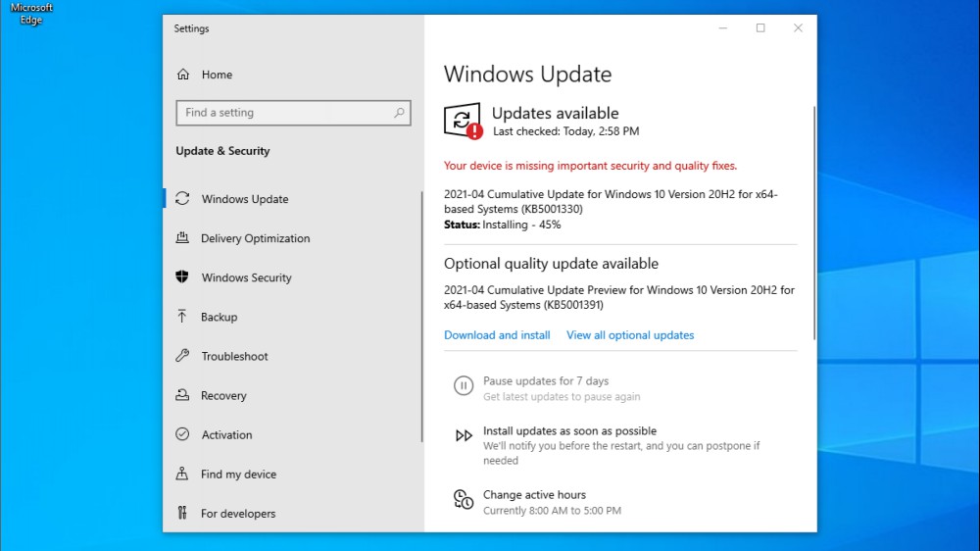Click the sidebar vertical scrollbar
This screenshot has width=980, height=551.
(421, 317)
